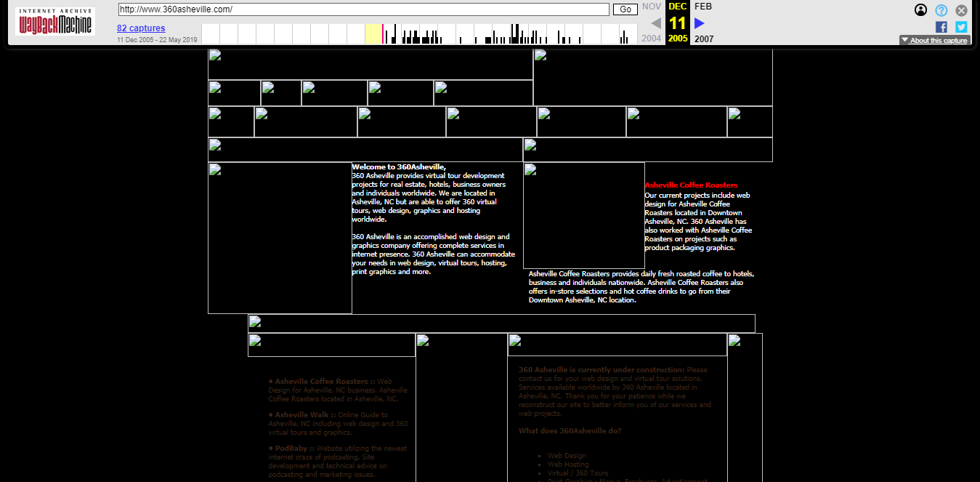
Task: Click "360 Asheville is currently under construction:" text
Action: [602, 370]
